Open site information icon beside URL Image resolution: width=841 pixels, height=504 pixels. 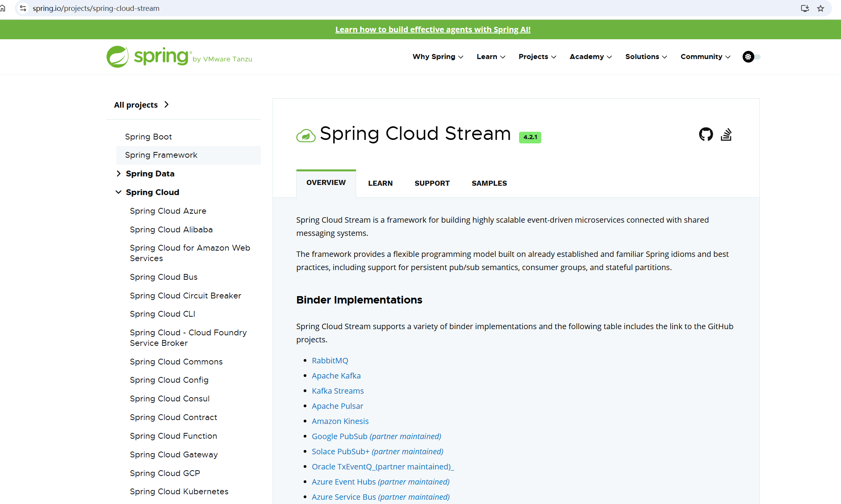23,8
